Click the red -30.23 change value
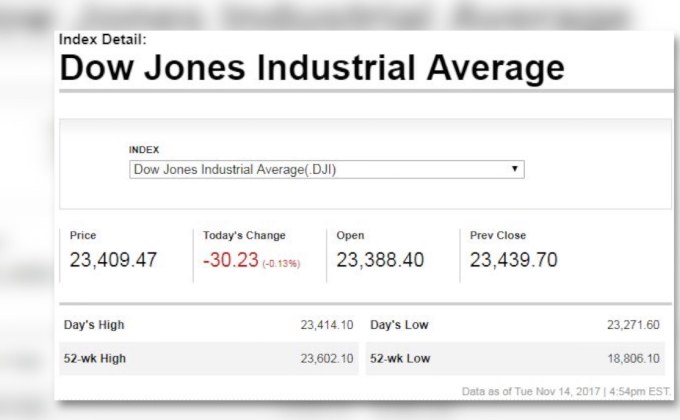 (230, 261)
